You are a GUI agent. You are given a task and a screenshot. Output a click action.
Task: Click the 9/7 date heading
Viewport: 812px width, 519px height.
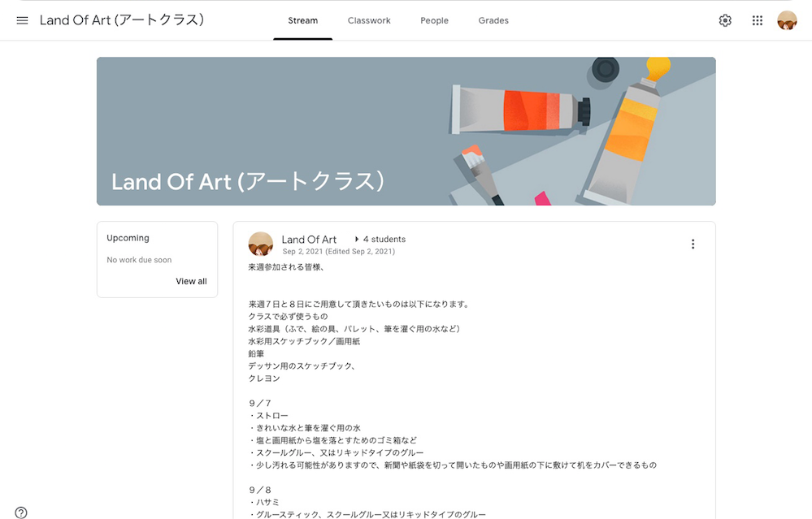(260, 403)
